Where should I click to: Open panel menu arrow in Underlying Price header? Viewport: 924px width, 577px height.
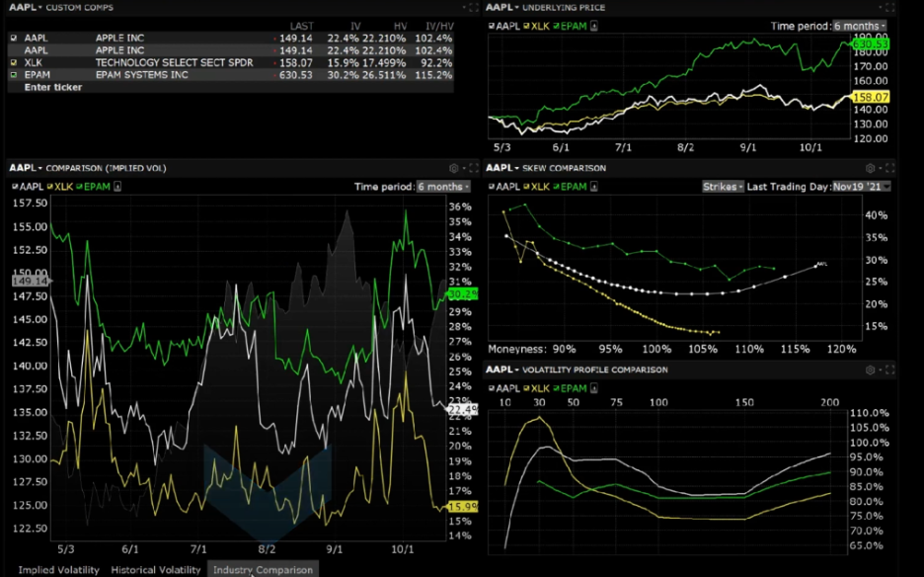tap(881, 8)
